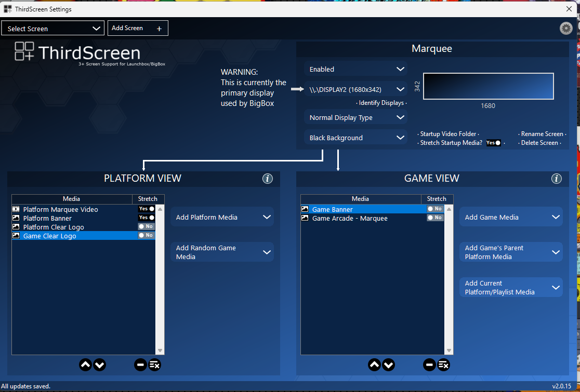580x392 pixels.
Task: Click the Platform View Stretch column header
Action: (x=148, y=199)
